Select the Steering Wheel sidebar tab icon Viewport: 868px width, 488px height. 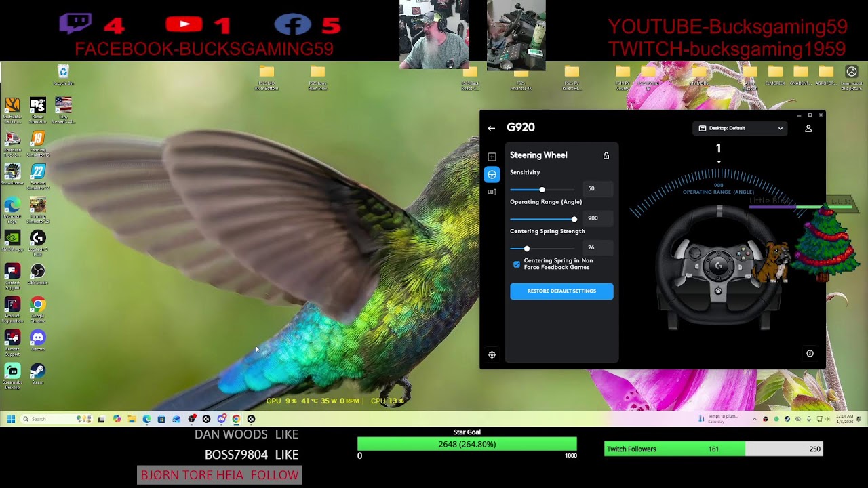[492, 174]
